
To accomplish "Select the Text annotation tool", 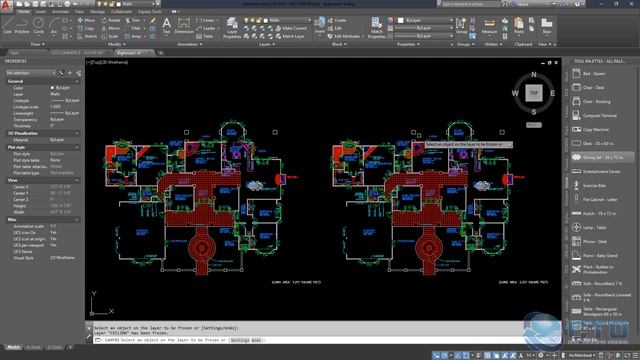I will point(167,26).
